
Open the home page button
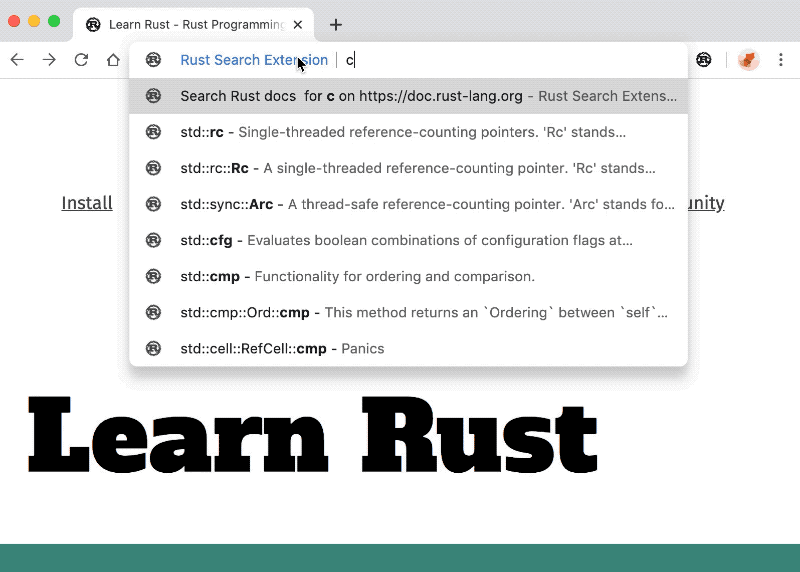coord(113,60)
